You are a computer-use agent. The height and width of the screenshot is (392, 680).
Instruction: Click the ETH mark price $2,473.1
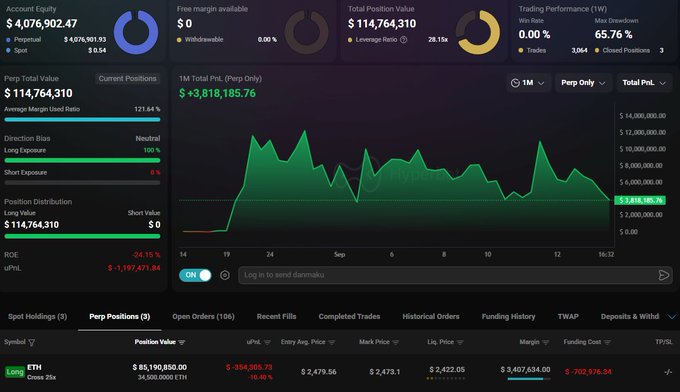tap(385, 372)
